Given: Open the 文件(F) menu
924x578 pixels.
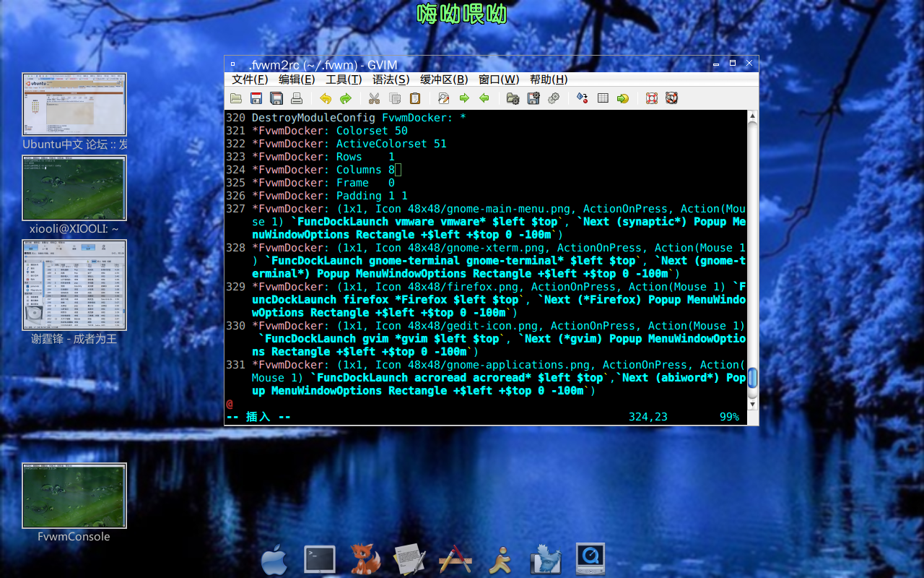Looking at the screenshot, I should click(x=250, y=79).
